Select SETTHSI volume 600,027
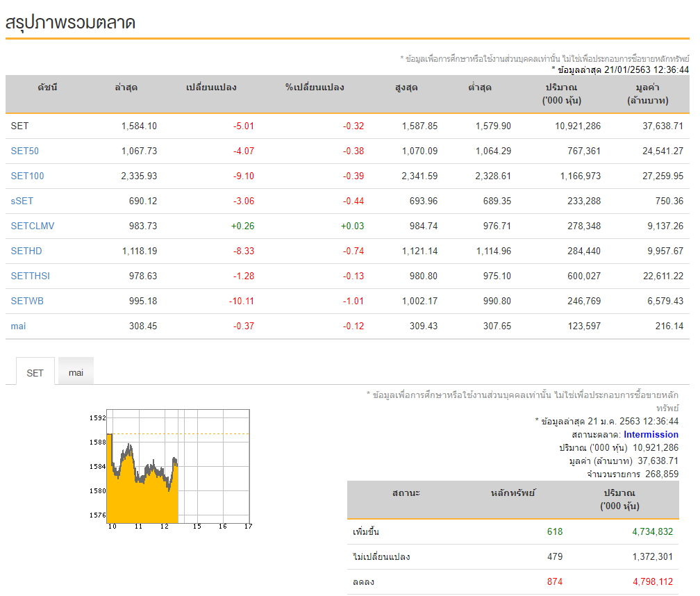 click(584, 276)
